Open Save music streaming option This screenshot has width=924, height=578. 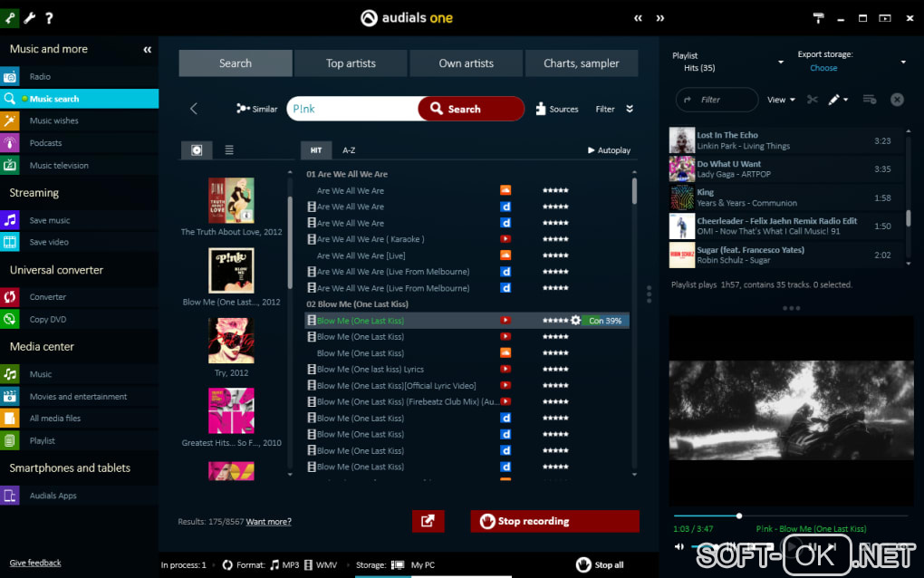(x=79, y=220)
